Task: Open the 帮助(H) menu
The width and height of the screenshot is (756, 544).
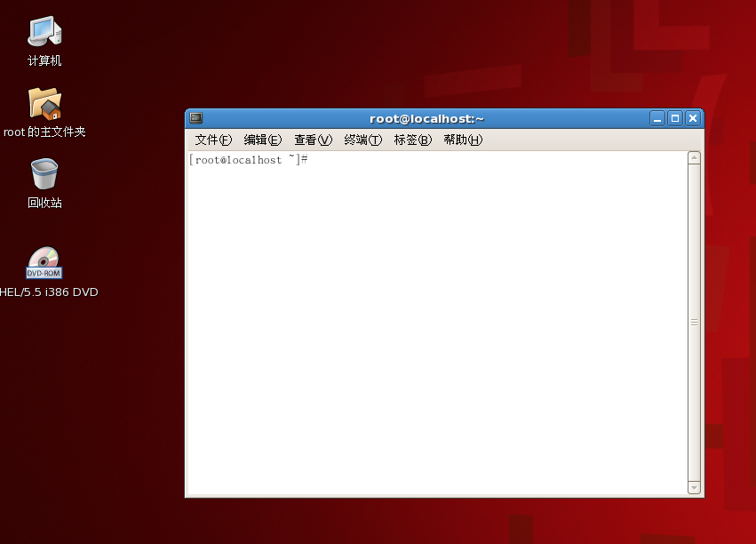Action: tap(462, 140)
